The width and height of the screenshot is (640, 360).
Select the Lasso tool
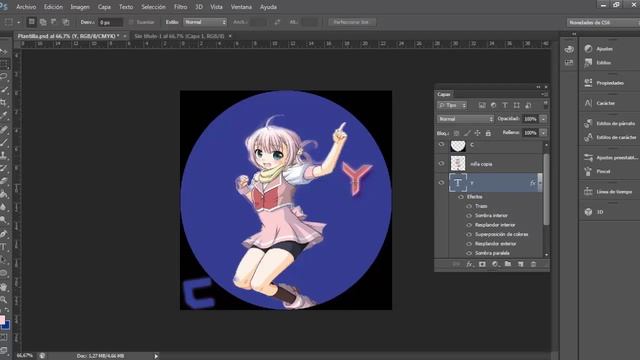click(4, 77)
